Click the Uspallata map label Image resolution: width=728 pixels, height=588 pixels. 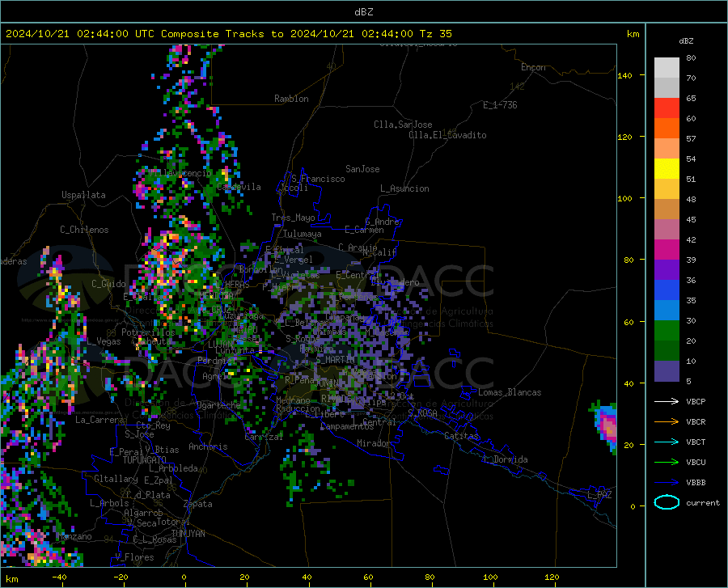(x=83, y=195)
